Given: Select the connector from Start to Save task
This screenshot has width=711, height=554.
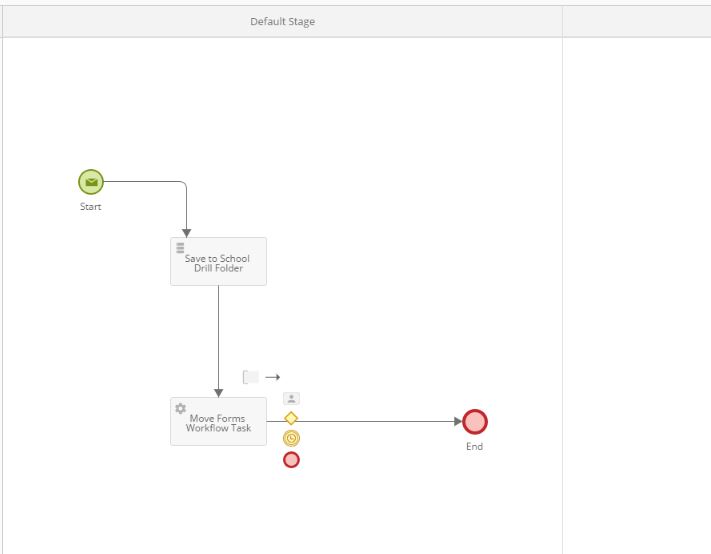Looking at the screenshot, I should tap(150, 182).
